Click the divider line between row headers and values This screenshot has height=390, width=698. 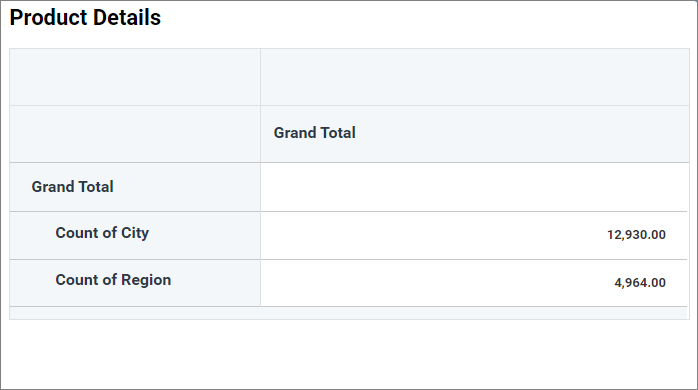pos(260,235)
